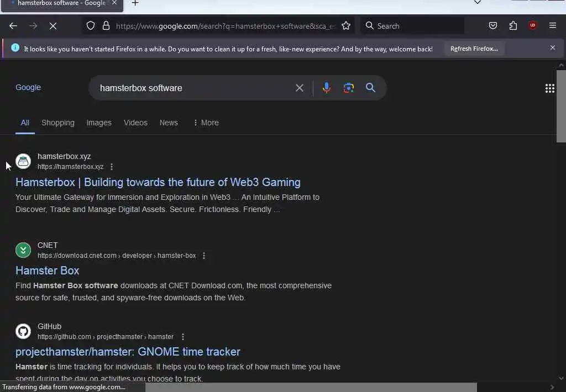Viewport: 566px width, 392px height.
Task: Open the Save to Pocket button
Action: (x=492, y=25)
